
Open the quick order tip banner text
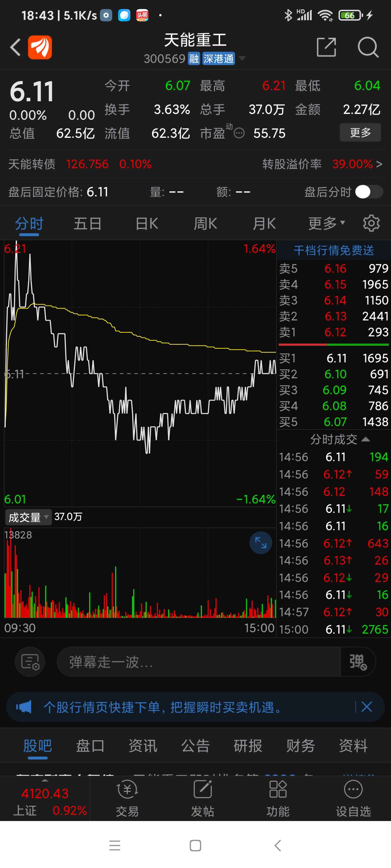[x=163, y=707]
